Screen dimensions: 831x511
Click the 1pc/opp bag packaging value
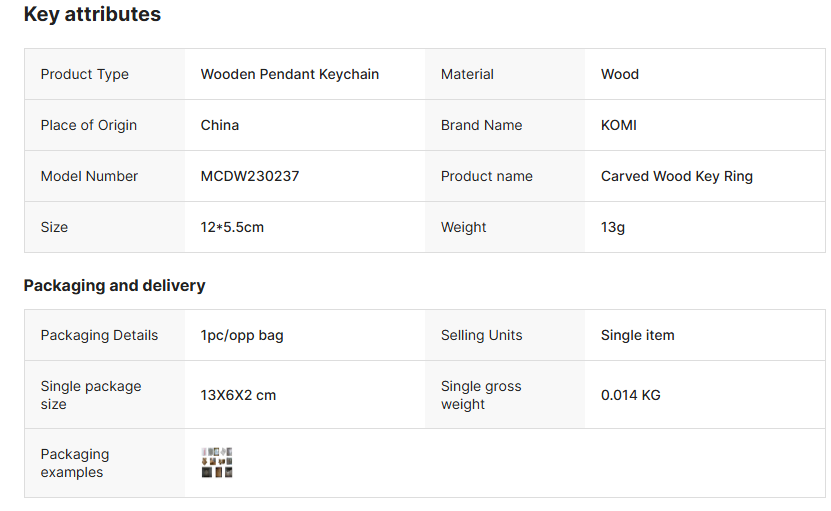(241, 335)
